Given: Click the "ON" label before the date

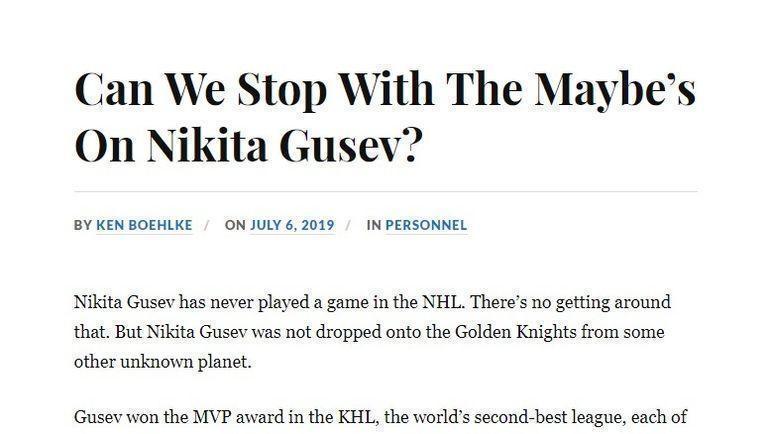Looking at the screenshot, I should [x=235, y=225].
